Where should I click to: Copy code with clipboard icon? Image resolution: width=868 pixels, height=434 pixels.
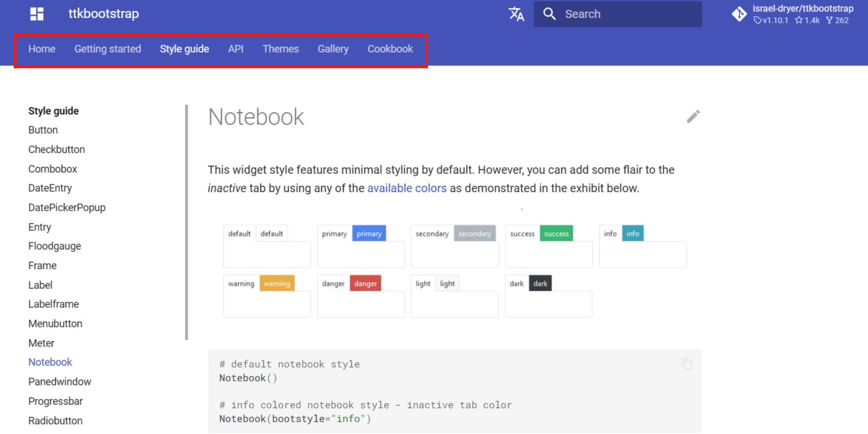pyautogui.click(x=687, y=364)
